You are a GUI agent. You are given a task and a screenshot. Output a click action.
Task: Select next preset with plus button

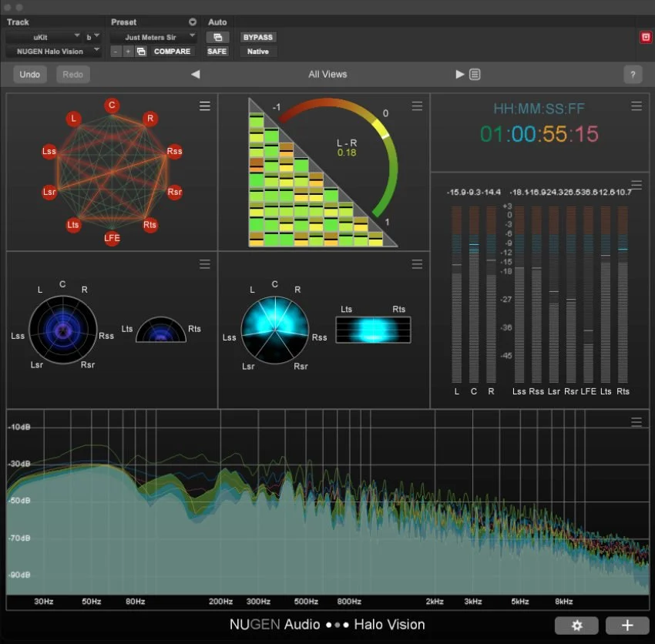coord(128,52)
